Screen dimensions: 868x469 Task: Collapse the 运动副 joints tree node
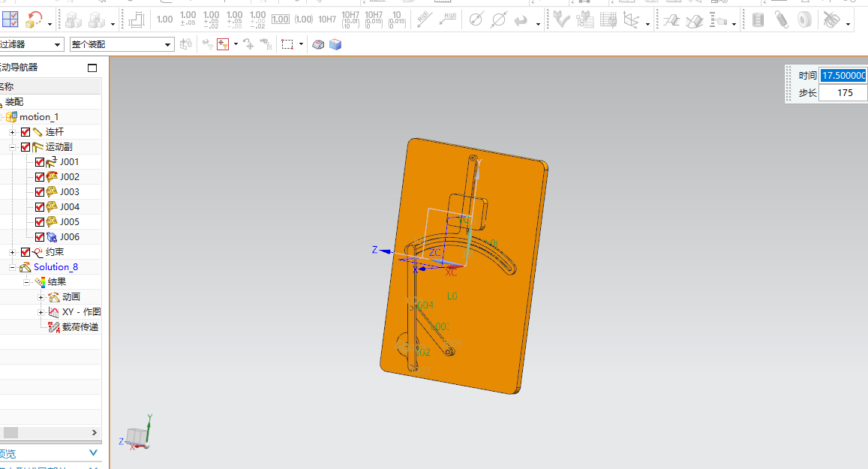point(13,147)
